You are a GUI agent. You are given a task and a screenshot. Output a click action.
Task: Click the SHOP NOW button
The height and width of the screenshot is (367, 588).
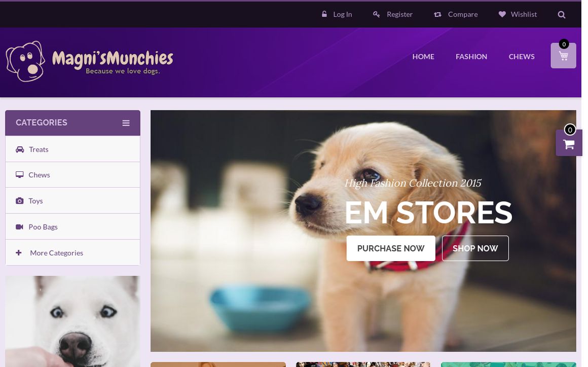click(475, 248)
